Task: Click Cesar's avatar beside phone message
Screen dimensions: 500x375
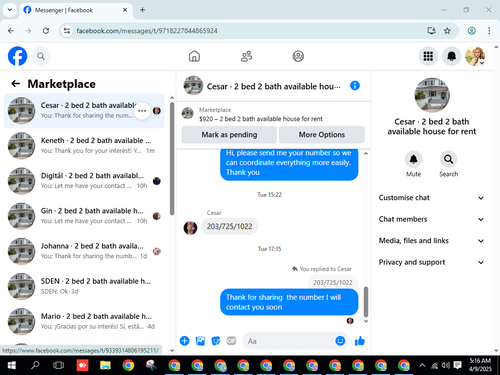Action: [190, 228]
